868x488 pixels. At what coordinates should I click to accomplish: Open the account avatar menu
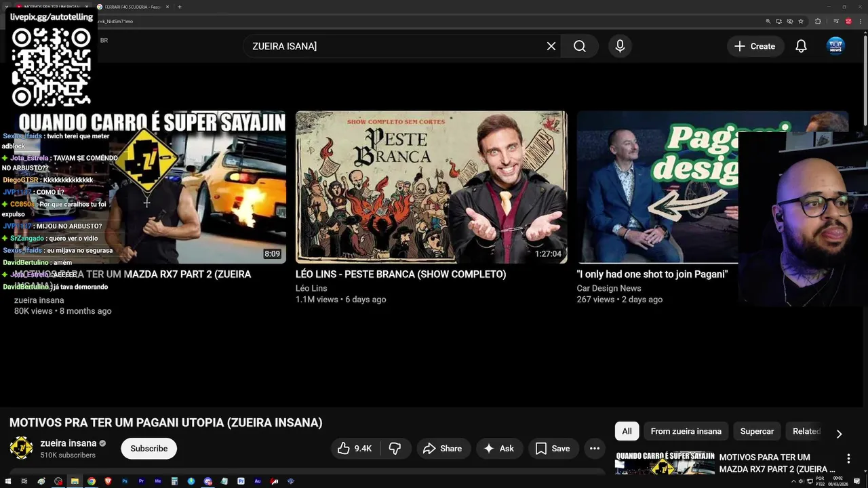(835, 46)
